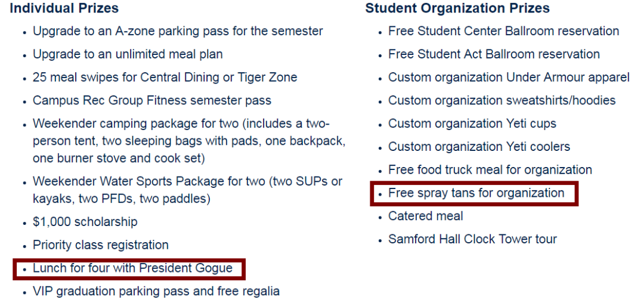This screenshot has width=644, height=300.
Task: Select the Catered meal list item
Action: click(426, 216)
